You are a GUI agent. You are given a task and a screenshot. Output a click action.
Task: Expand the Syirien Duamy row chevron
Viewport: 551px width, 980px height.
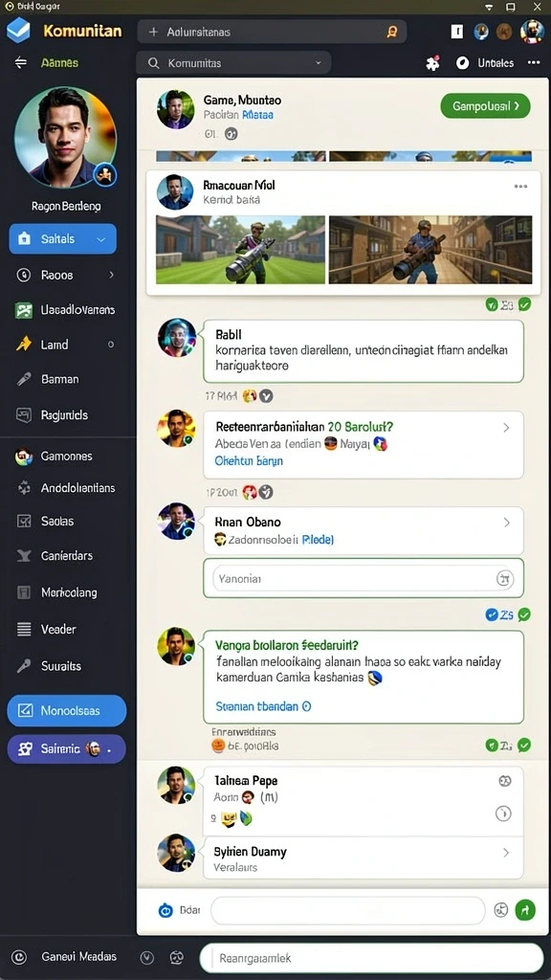pos(506,853)
